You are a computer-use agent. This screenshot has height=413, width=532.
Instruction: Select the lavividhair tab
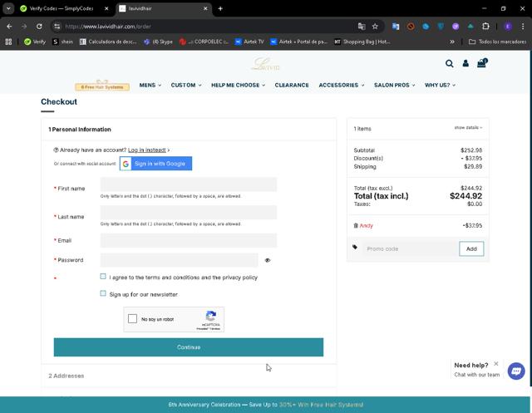point(164,8)
